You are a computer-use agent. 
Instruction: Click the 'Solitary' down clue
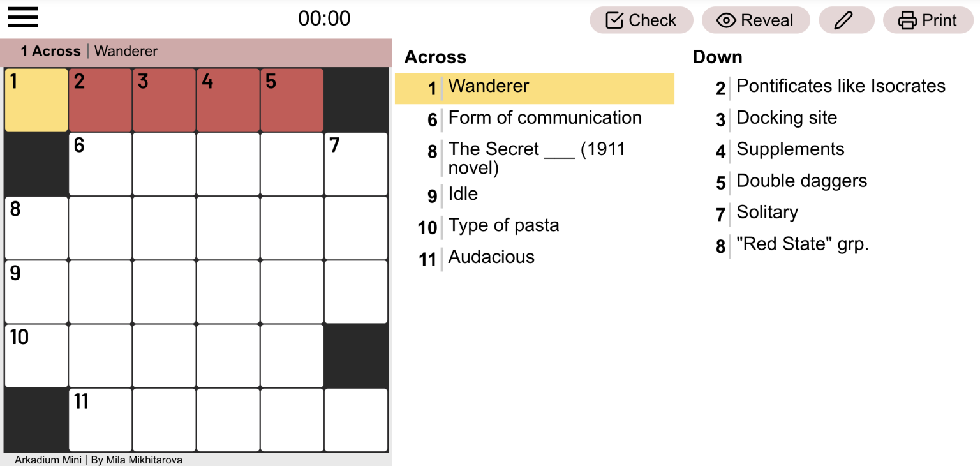[x=767, y=212]
